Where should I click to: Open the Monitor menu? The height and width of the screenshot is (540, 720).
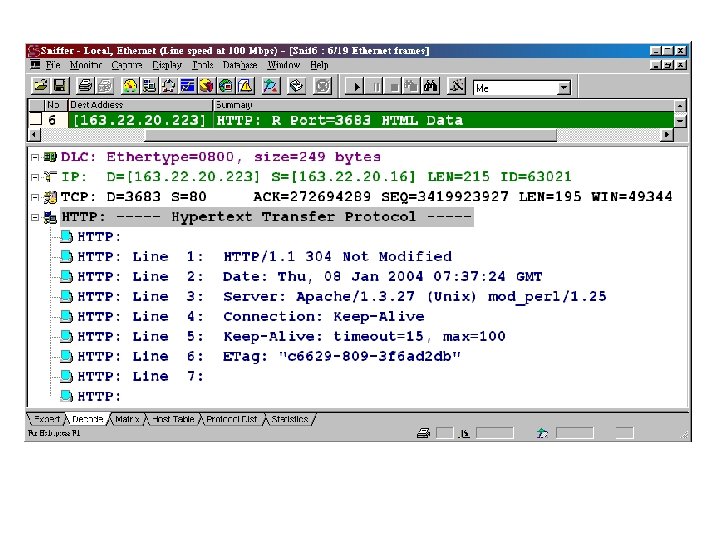pyautogui.click(x=86, y=65)
